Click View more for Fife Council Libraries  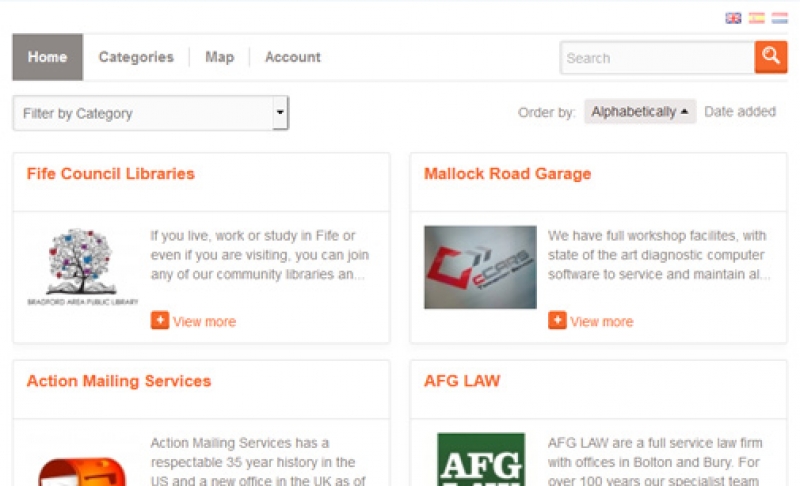204,322
